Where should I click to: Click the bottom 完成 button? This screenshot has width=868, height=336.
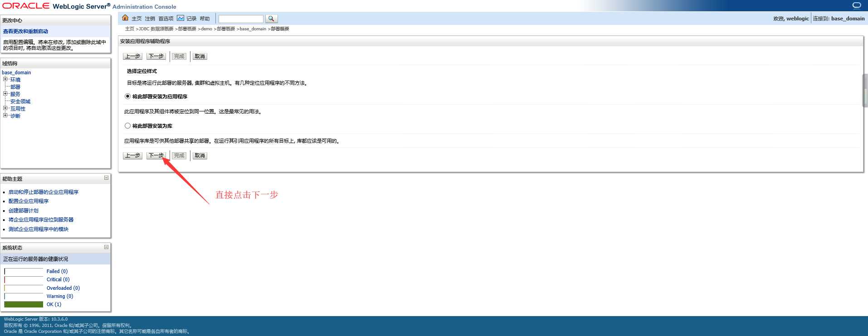(x=179, y=155)
